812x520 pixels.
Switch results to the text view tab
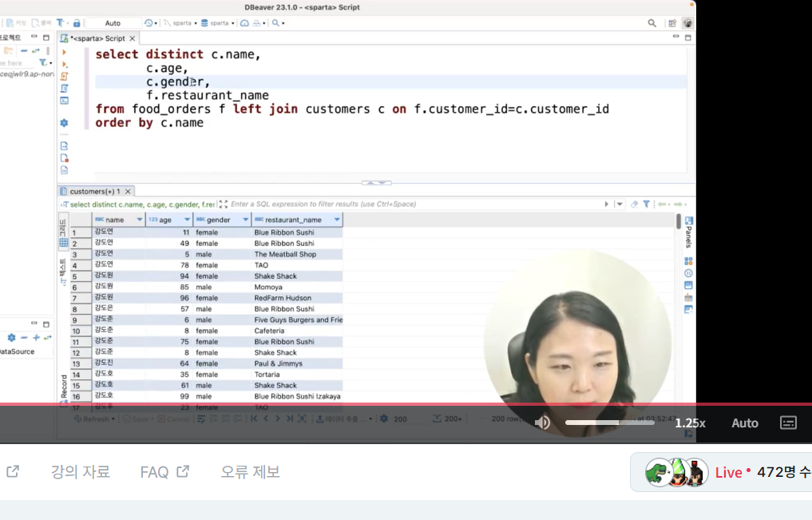pyautogui.click(x=63, y=272)
